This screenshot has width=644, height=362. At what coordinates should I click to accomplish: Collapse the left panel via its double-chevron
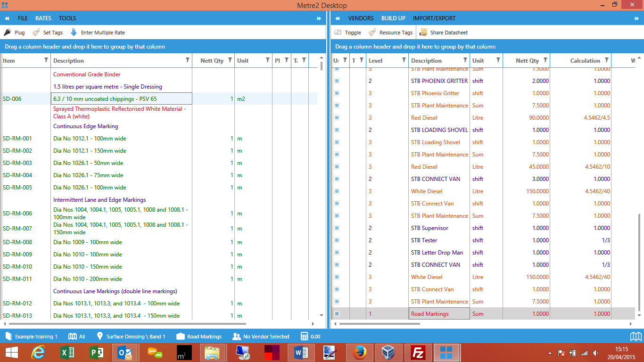(7, 18)
